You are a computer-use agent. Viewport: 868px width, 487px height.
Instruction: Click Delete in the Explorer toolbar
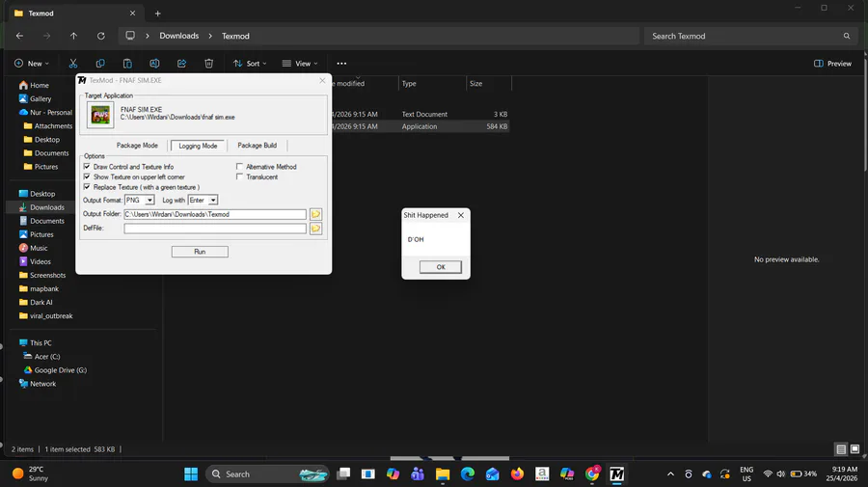[x=208, y=64]
